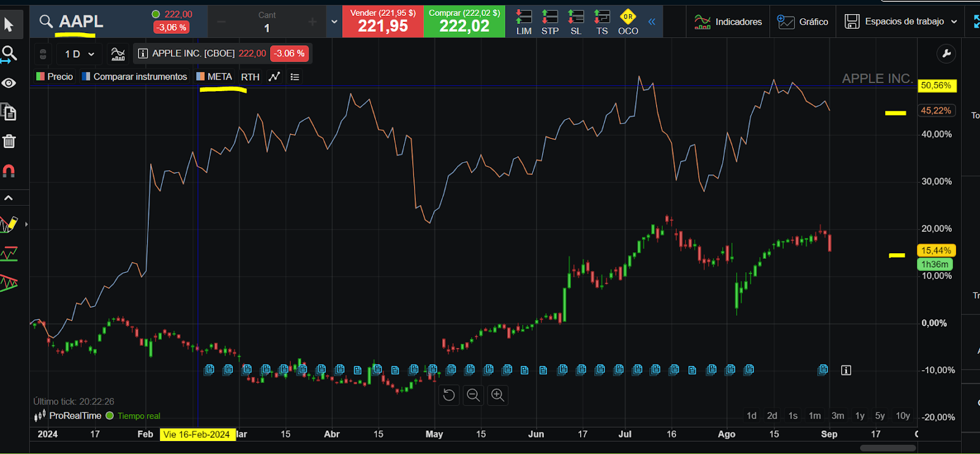Screen dimensions: 980x454
Task: Click the Tiempo real status indicator
Action: coord(133,416)
